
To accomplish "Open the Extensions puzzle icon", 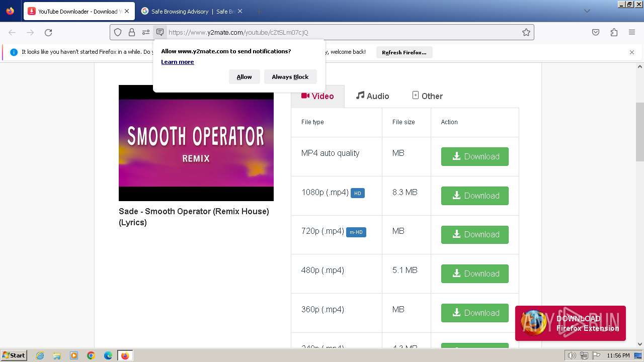I will pyautogui.click(x=614, y=32).
